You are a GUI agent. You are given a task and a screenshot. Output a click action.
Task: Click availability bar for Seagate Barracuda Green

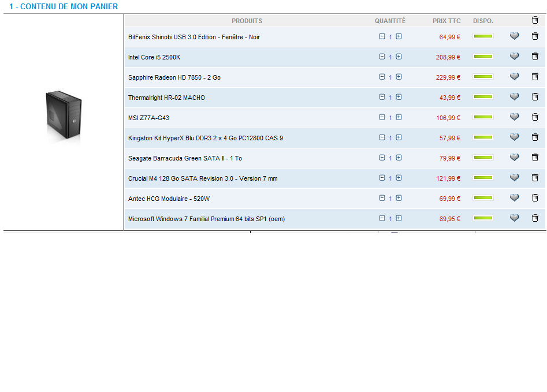pos(483,158)
